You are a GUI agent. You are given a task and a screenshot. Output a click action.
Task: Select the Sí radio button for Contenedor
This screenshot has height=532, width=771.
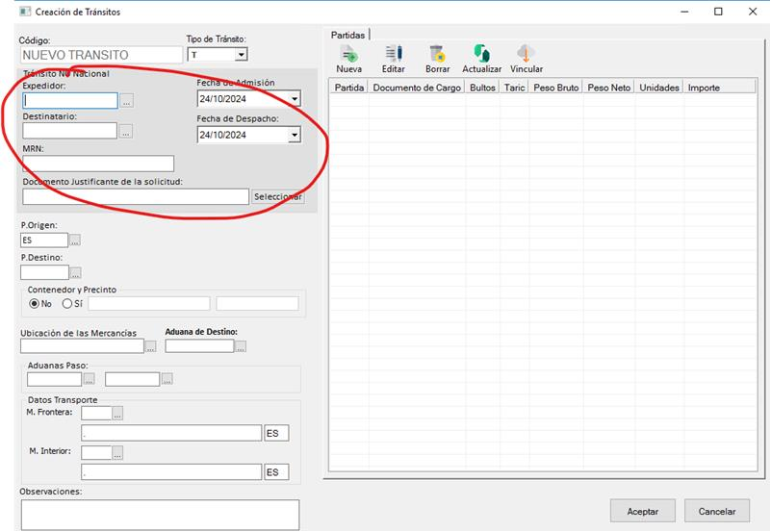point(67,304)
